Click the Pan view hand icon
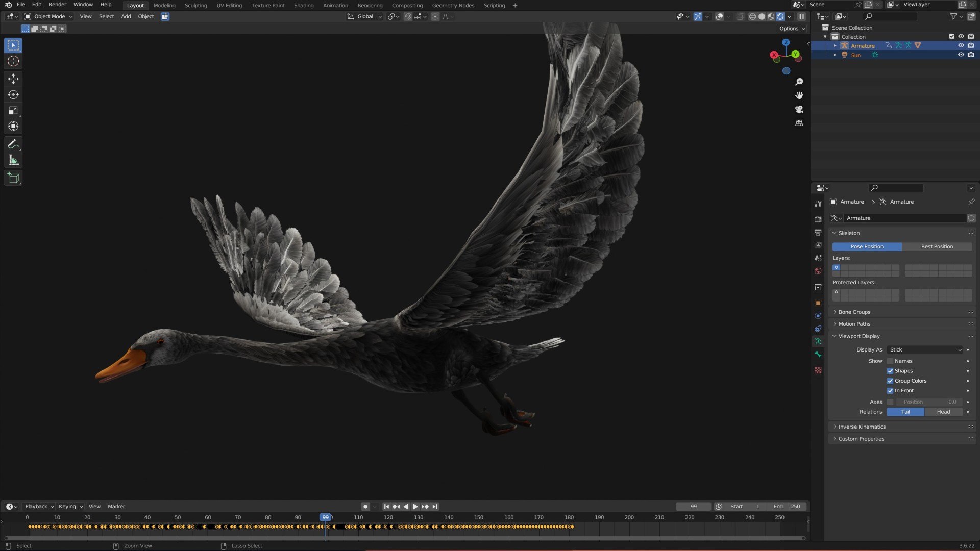 [799, 95]
